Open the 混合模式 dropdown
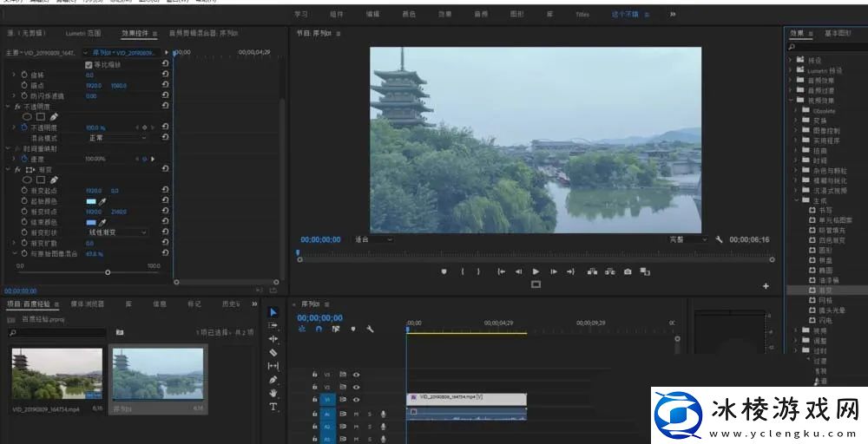Image resolution: width=868 pixels, height=444 pixels. (x=116, y=138)
